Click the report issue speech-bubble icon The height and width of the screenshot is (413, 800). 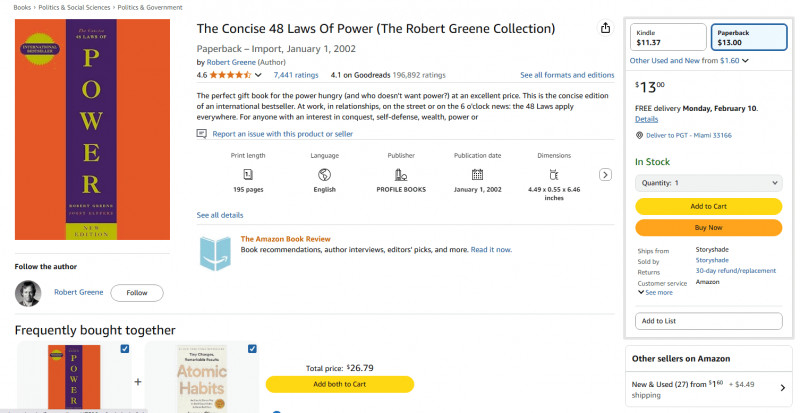click(202, 133)
